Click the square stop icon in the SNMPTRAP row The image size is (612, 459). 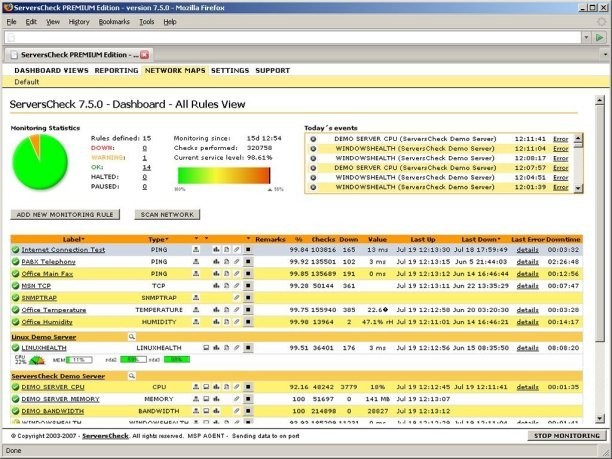248,297
